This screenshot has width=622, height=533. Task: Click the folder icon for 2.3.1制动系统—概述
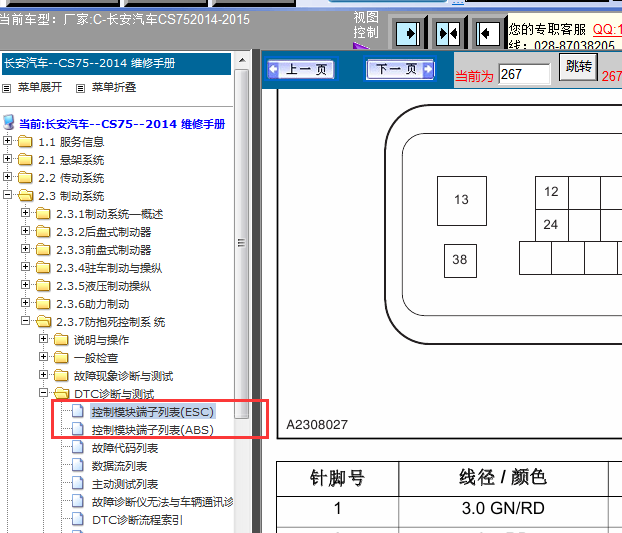pos(43,214)
